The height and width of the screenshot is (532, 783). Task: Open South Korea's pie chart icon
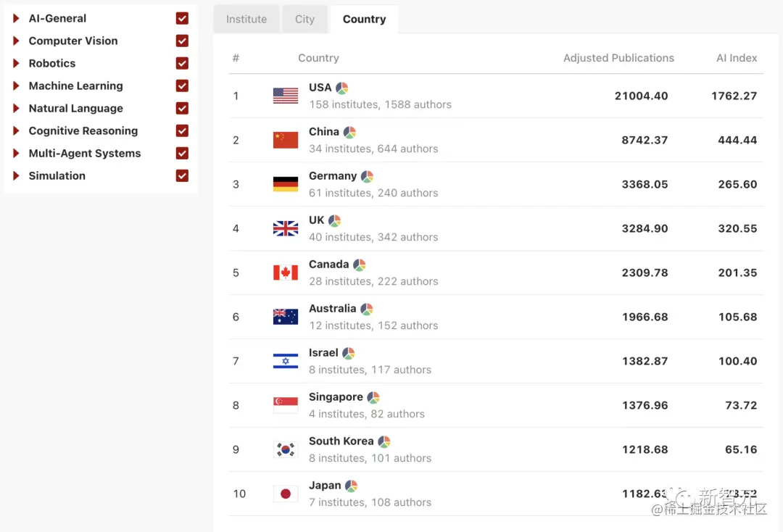tap(384, 441)
